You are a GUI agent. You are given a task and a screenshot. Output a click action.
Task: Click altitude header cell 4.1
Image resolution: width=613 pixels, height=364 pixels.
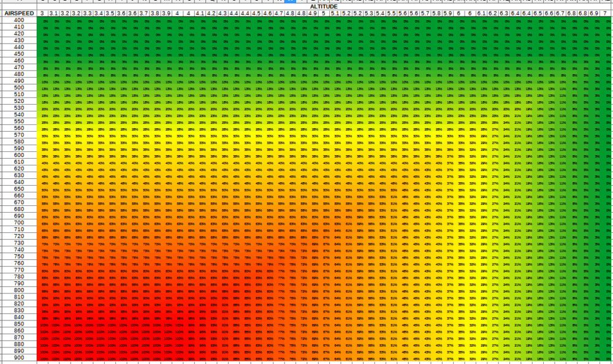tap(200, 13)
